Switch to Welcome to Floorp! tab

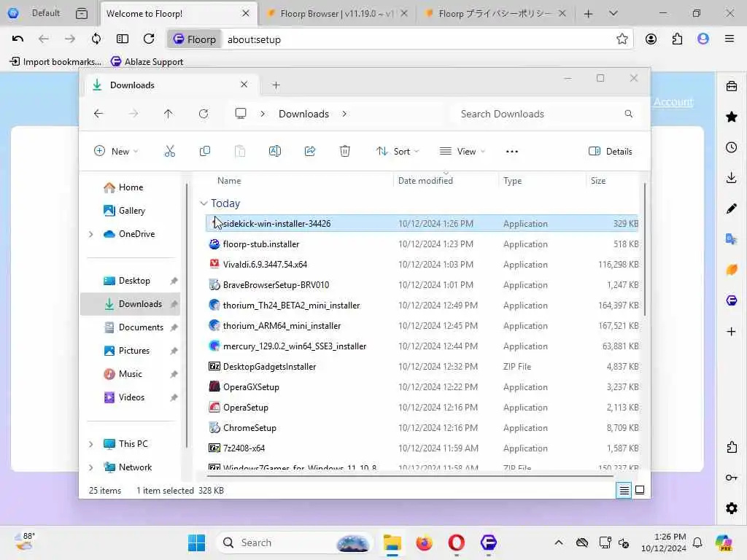pyautogui.click(x=179, y=13)
